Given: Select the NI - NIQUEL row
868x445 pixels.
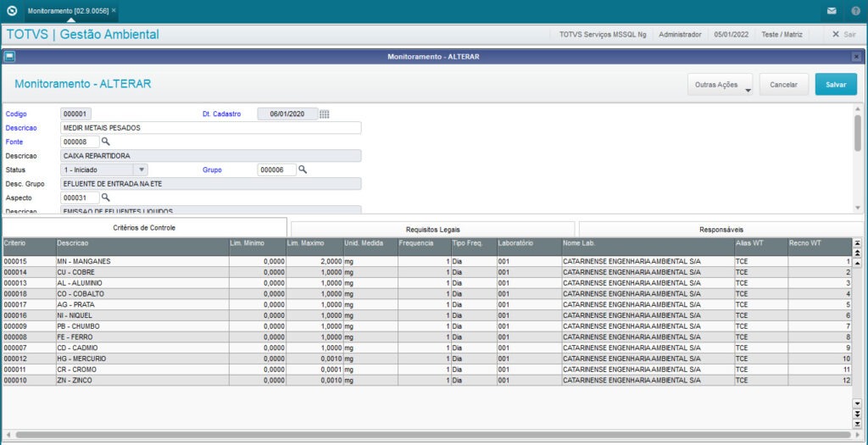Looking at the screenshot, I should (427, 315).
